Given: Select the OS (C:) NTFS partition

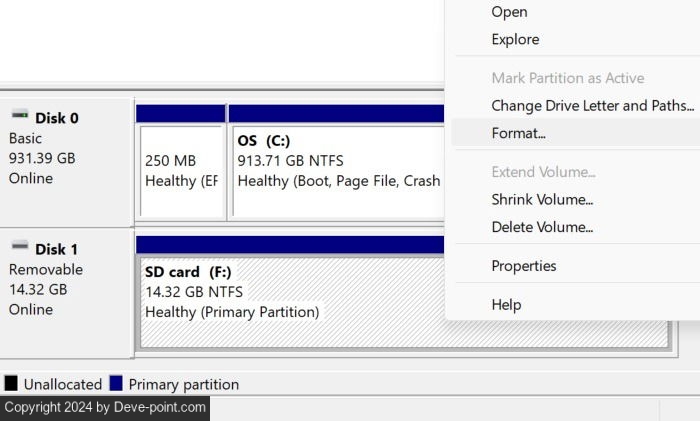Looking at the screenshot, I should 336,170.
